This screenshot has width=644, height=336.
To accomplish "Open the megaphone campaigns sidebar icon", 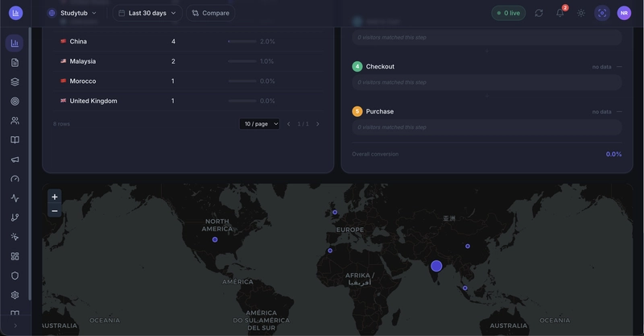I will 14,160.
